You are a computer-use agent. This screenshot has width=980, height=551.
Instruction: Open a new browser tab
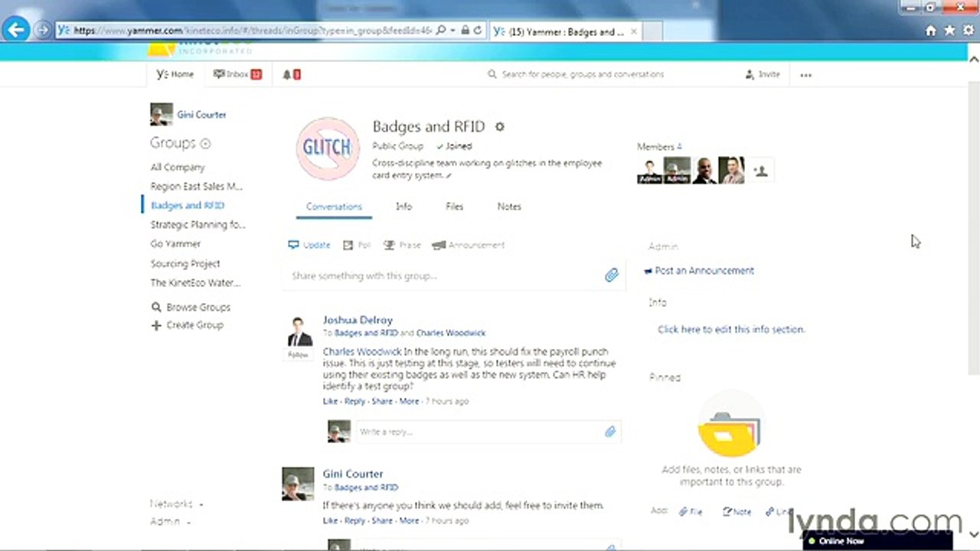tap(652, 31)
